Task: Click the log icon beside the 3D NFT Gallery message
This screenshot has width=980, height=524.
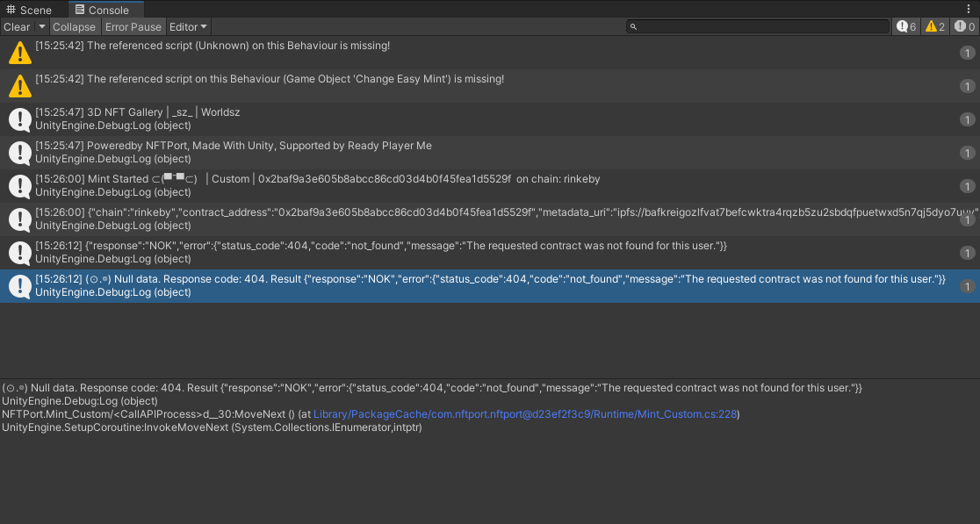Action: click(x=18, y=118)
